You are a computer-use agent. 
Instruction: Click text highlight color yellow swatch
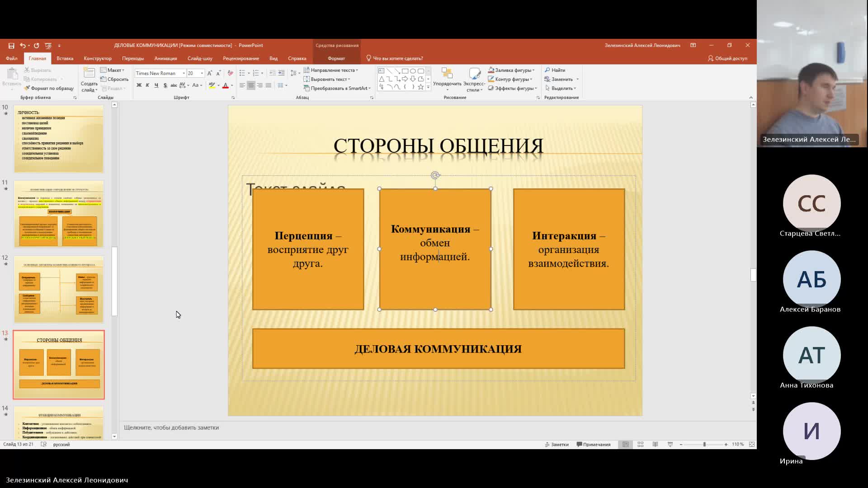pos(212,85)
